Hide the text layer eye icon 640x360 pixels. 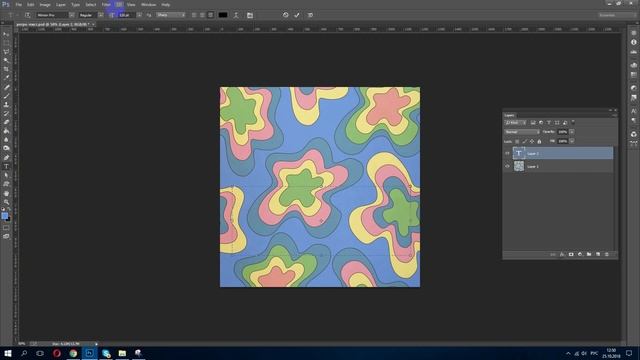507,153
